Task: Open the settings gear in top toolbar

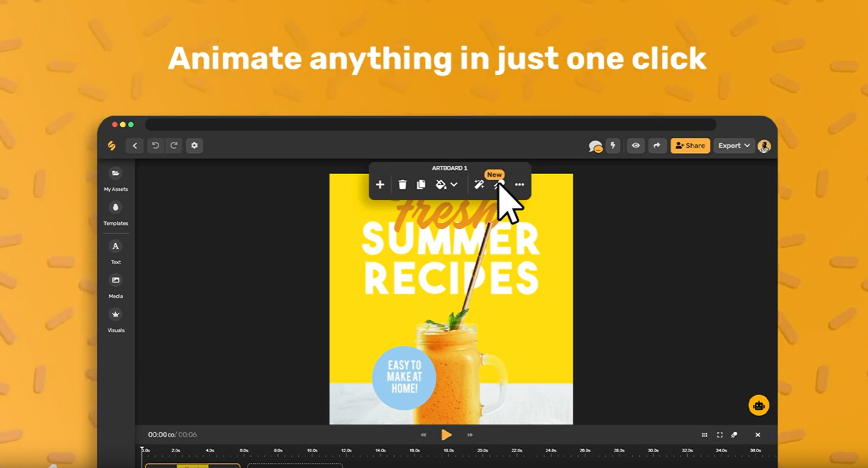Action: pyautogui.click(x=194, y=145)
